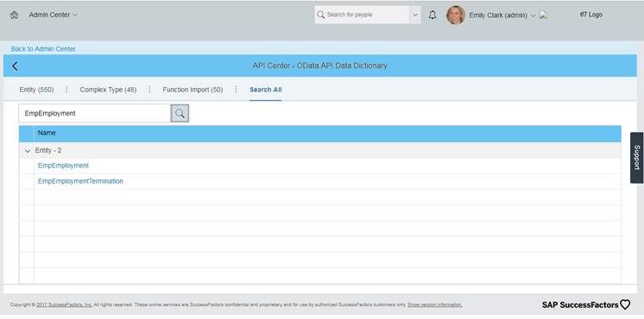644x319 pixels.
Task: Switch to the Function Import (50) tab
Action: point(193,90)
